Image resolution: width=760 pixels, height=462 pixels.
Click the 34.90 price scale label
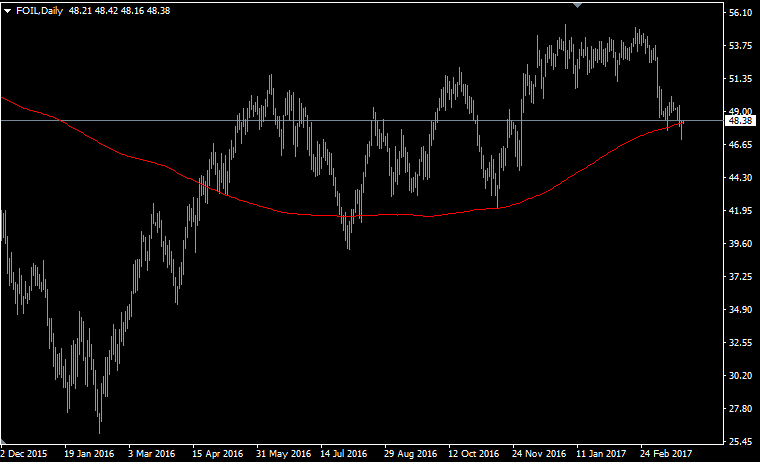click(x=740, y=309)
